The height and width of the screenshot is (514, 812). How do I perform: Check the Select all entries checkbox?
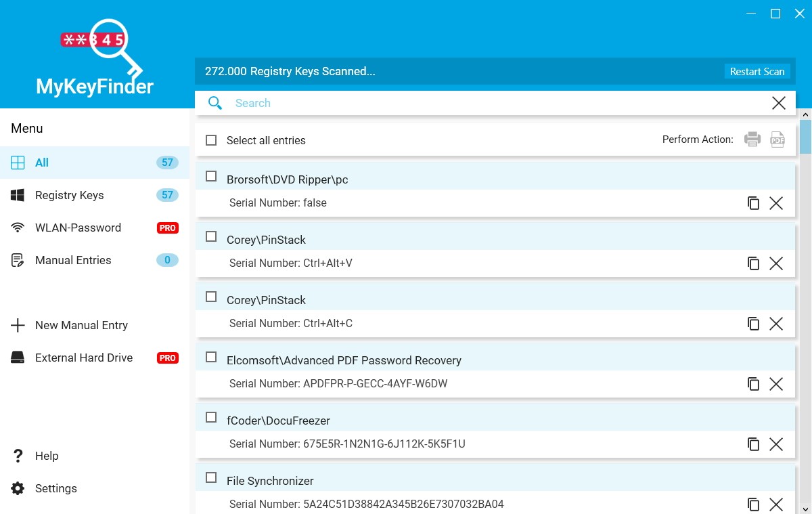click(x=211, y=140)
